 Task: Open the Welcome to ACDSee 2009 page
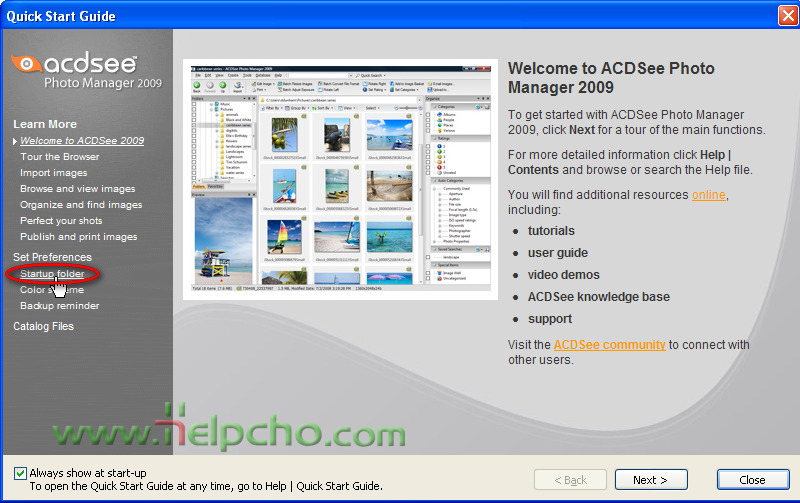pos(82,141)
